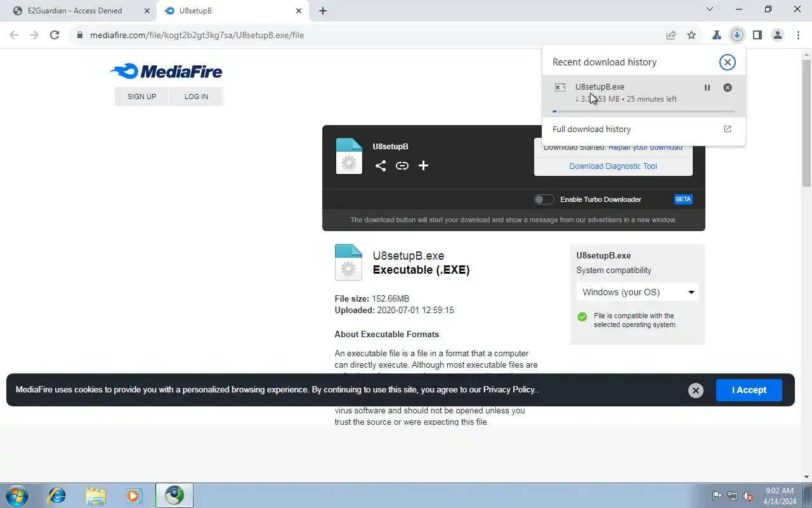Open the tab search chevron

709,9
